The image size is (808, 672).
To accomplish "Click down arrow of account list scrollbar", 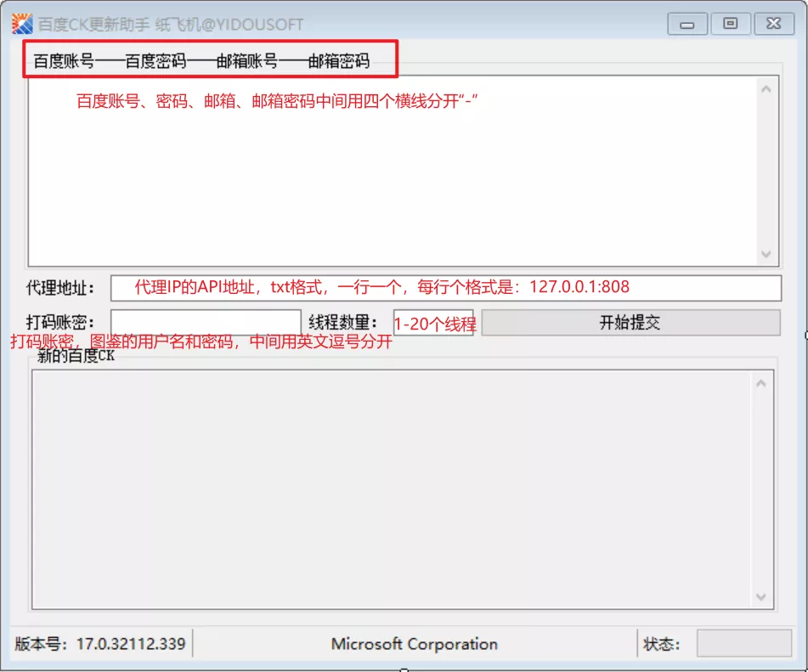I will coord(766,254).
